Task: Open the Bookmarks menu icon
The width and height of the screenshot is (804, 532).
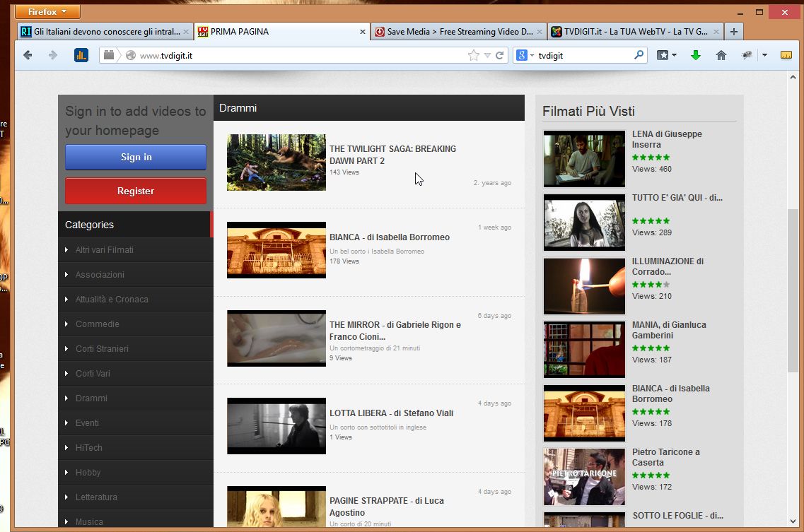Action: (x=663, y=55)
